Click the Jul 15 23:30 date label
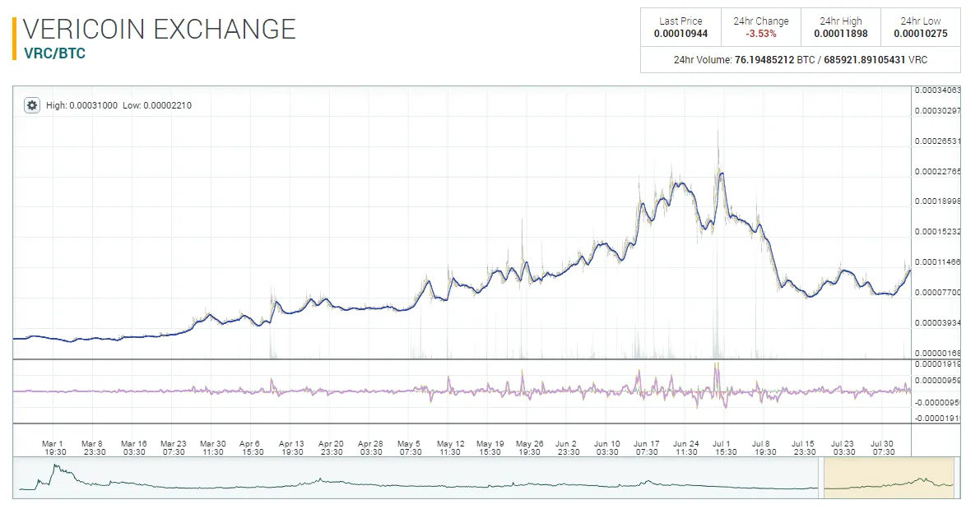This screenshot has height=509, width=980. click(804, 448)
